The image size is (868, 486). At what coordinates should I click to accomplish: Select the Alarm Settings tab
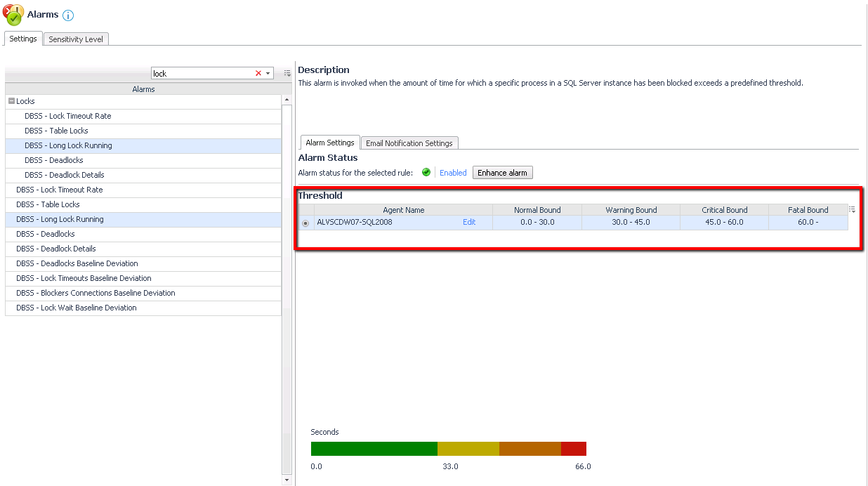[329, 143]
